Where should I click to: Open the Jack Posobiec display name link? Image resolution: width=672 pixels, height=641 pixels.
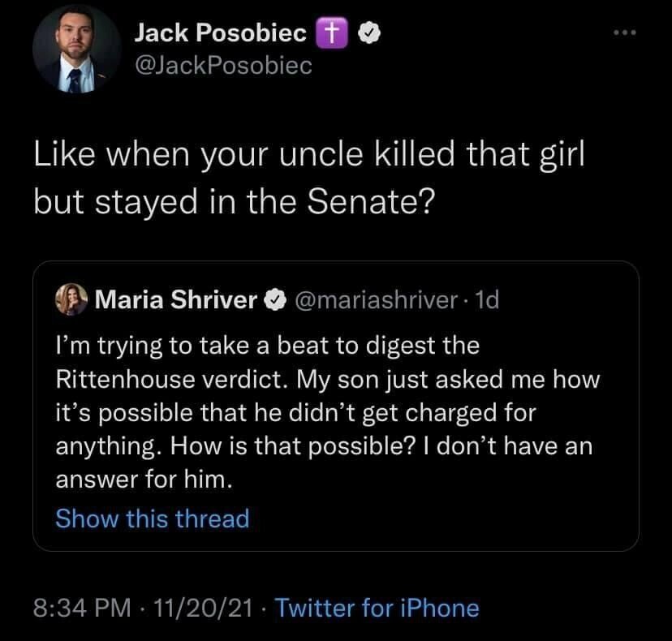pyautogui.click(x=220, y=32)
